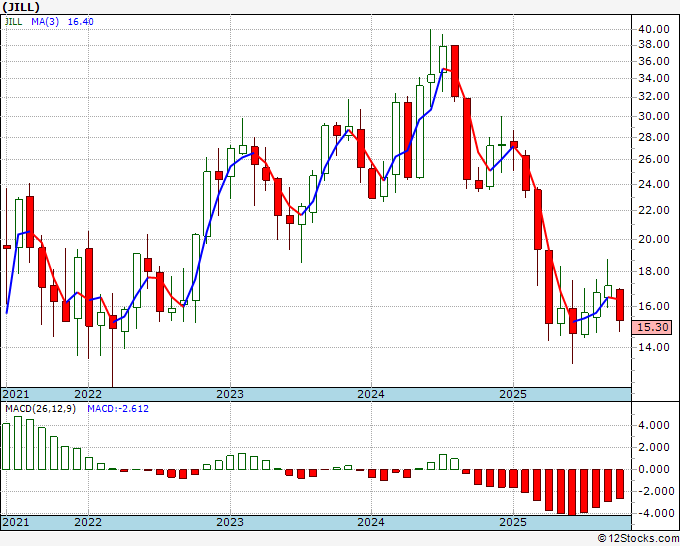Click the 32.00 price axis label
Viewport: 680px width, 546px height.
point(654,97)
